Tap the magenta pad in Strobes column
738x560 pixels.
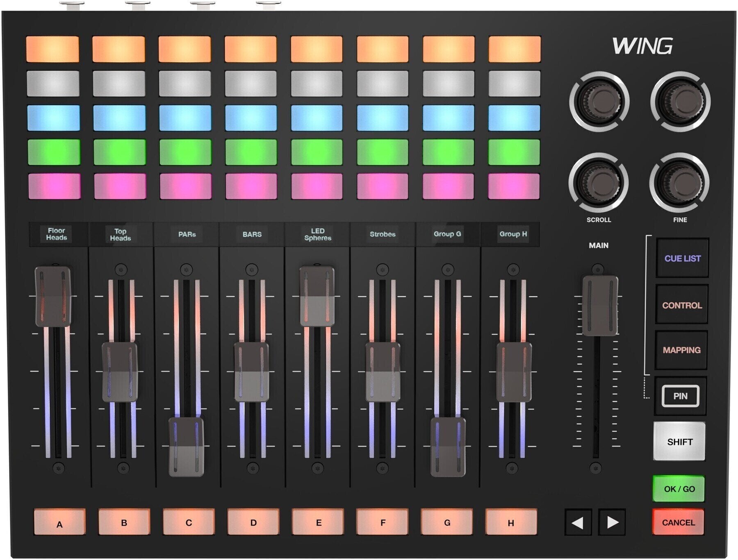383,186
